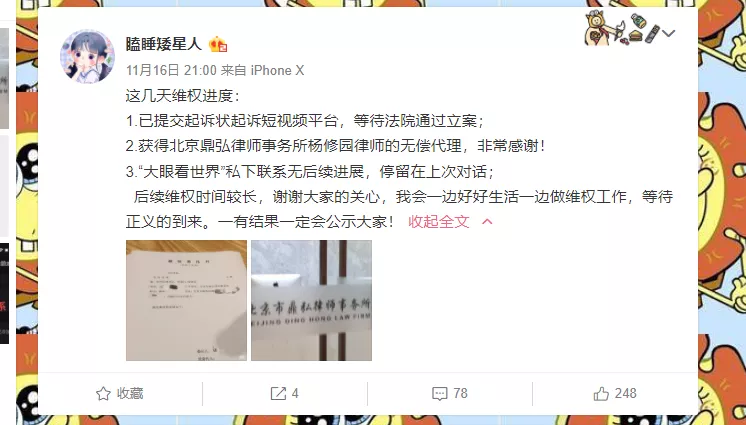Open comments via speech bubble icon
746x425 pixels.
tap(440, 394)
